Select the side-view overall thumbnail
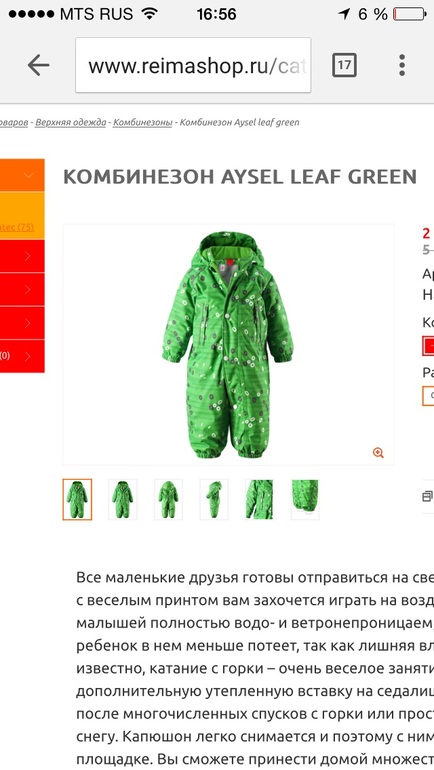 [214, 499]
